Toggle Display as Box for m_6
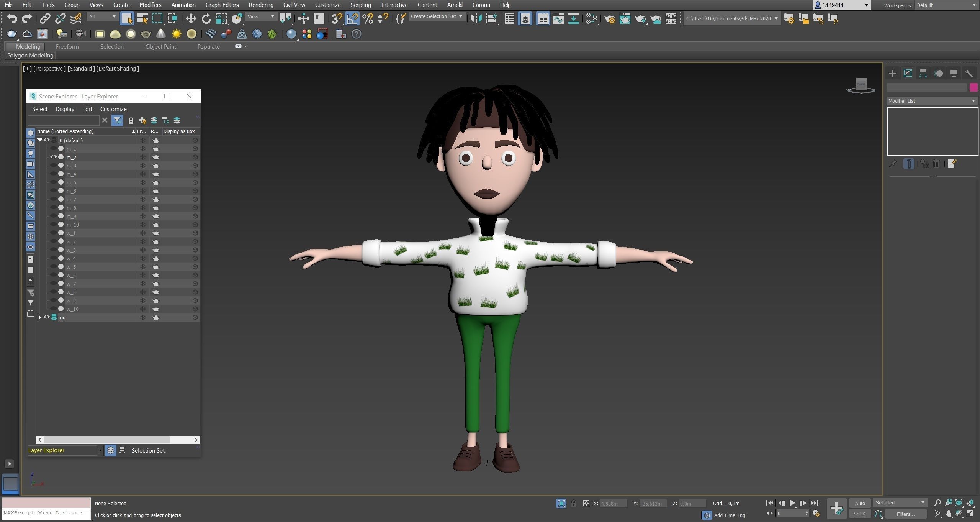This screenshot has height=522, width=980. point(195,191)
